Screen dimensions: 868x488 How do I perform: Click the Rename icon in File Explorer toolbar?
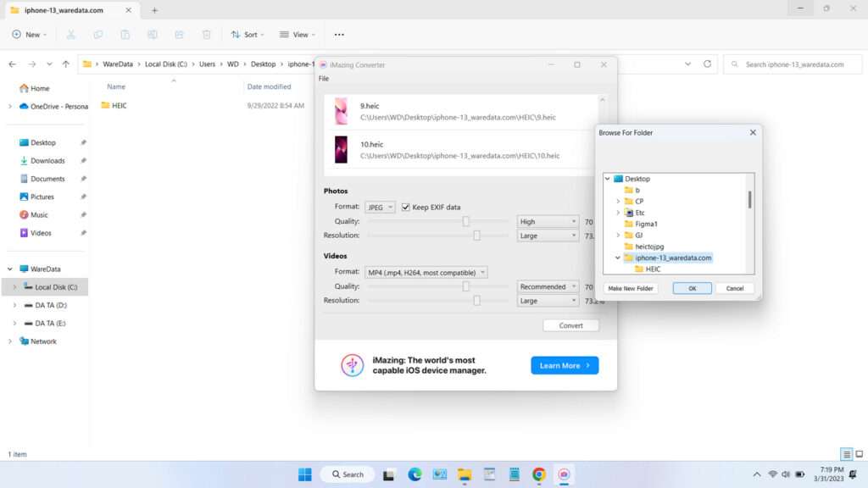pos(153,34)
